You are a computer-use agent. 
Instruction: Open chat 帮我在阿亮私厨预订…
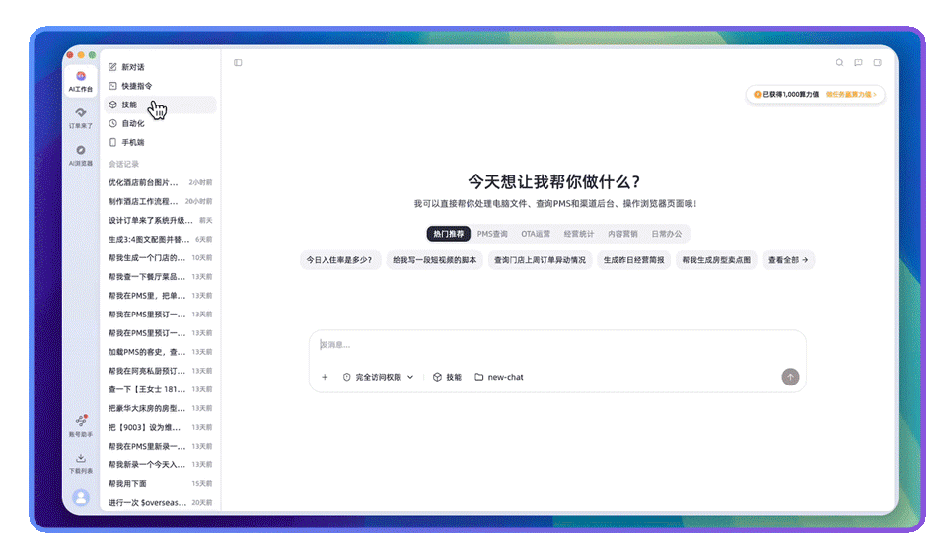coord(160,371)
